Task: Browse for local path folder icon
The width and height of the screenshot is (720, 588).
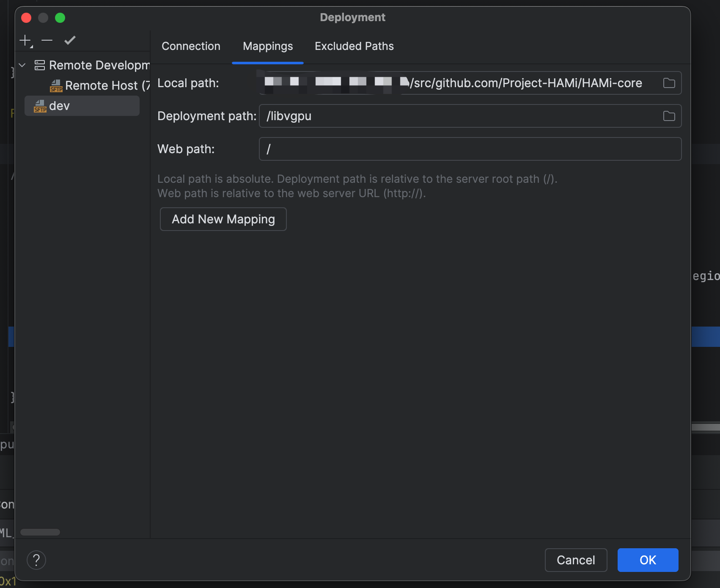Action: tap(669, 83)
